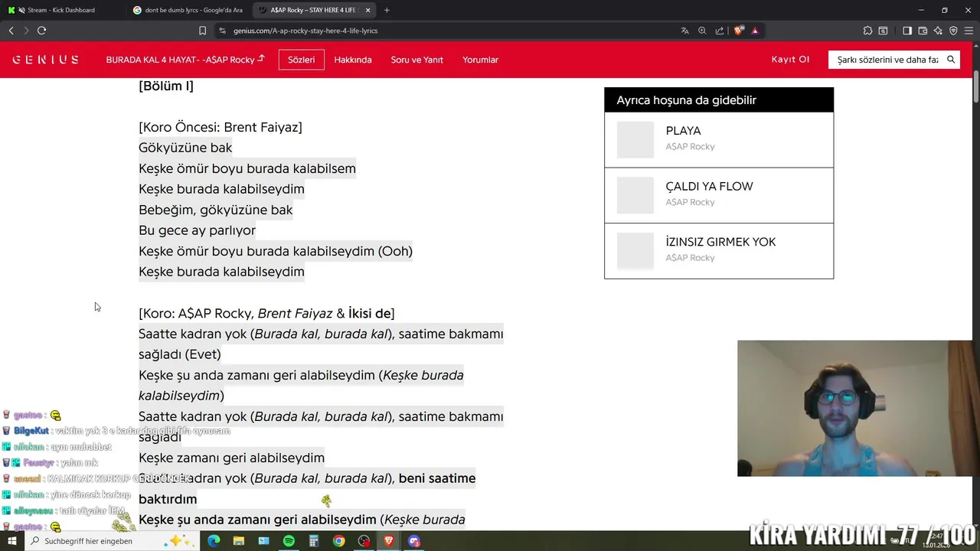Open the Brave Rewards triangle icon

pos(755,31)
